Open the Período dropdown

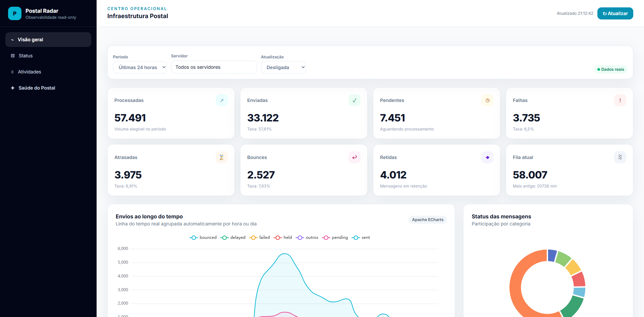pos(140,67)
